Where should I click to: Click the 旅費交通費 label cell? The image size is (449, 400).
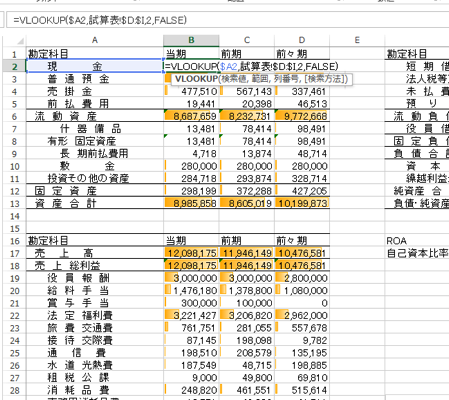coord(95,328)
